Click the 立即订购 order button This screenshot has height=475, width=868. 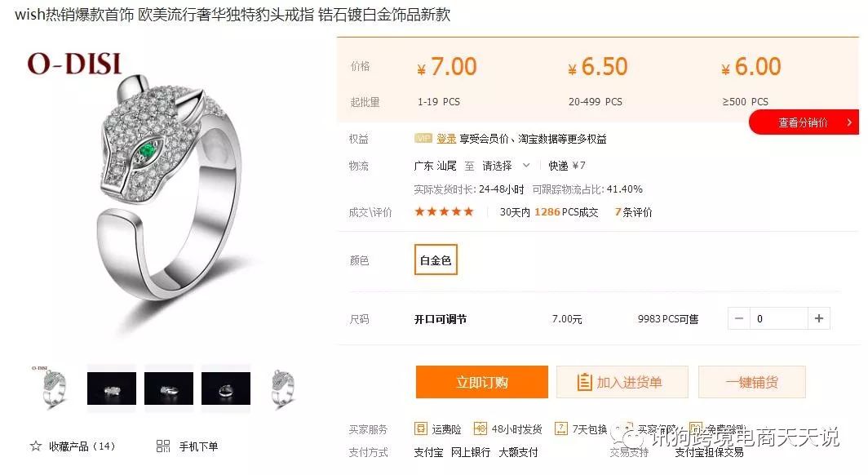click(x=481, y=382)
